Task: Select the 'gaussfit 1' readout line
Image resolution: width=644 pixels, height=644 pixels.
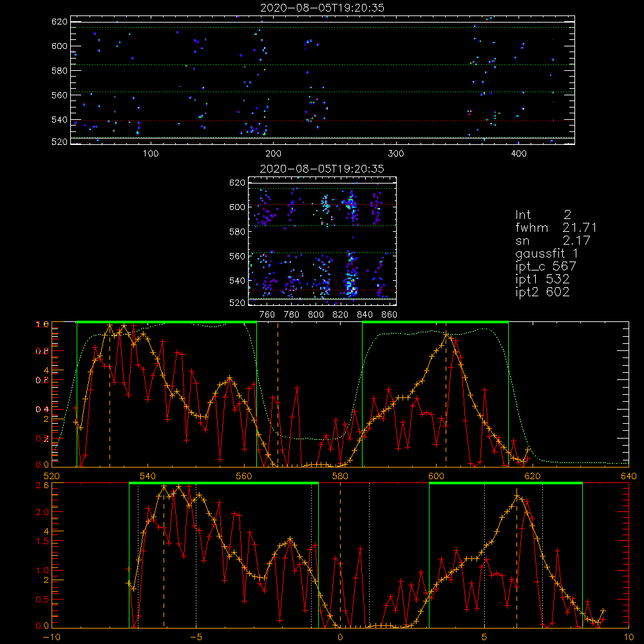Action: click(x=547, y=253)
